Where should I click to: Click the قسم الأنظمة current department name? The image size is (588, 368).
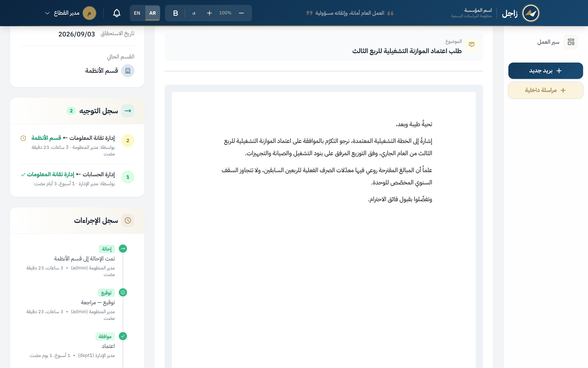click(101, 71)
